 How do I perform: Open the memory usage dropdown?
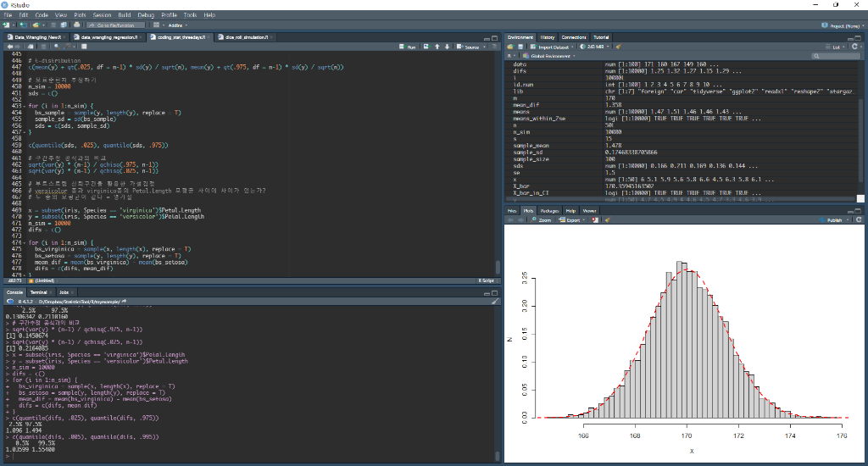(x=595, y=47)
